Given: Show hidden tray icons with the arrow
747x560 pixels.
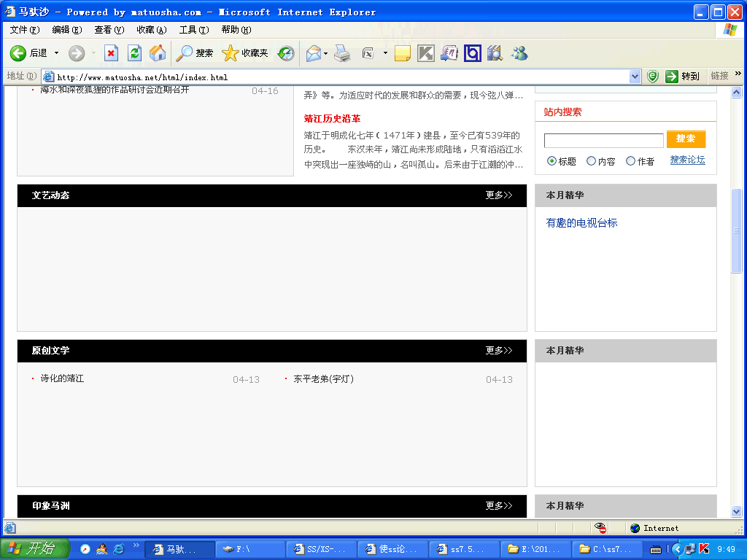Looking at the screenshot, I should (678, 550).
